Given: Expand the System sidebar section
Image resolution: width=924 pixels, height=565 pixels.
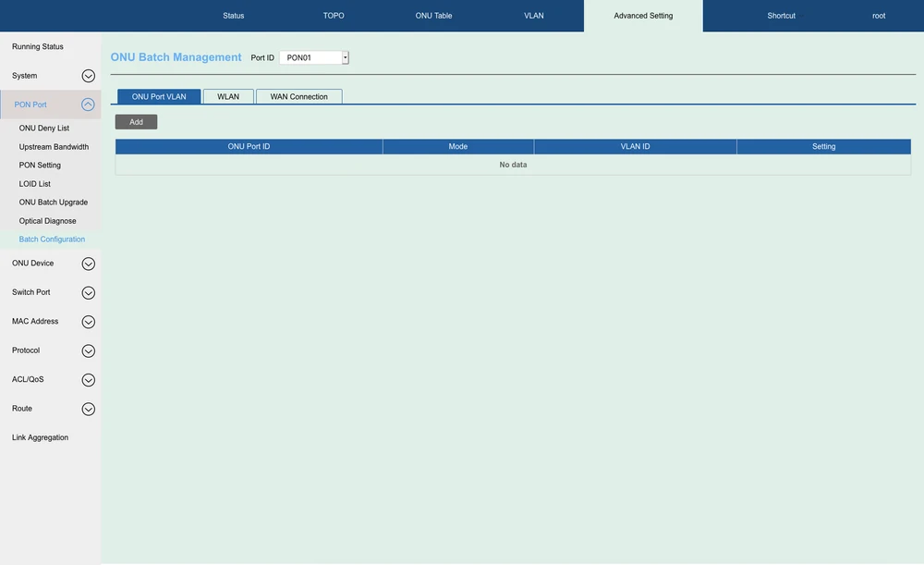Looking at the screenshot, I should click(88, 76).
